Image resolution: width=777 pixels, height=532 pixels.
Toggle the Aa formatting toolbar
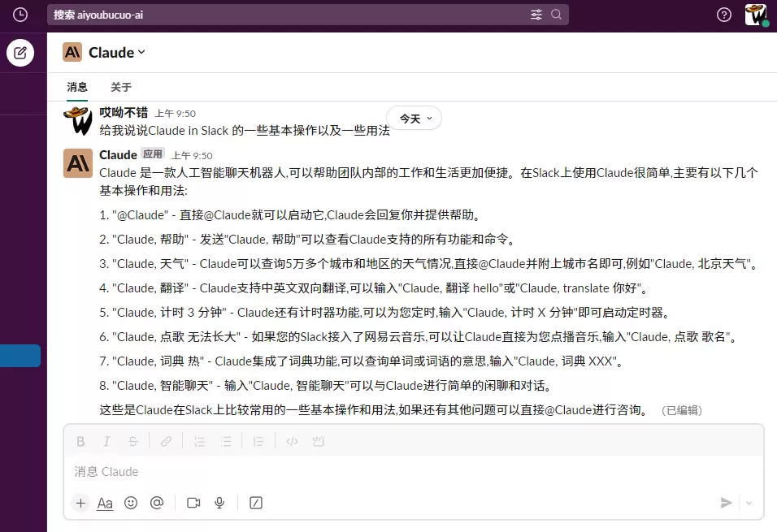click(x=105, y=504)
